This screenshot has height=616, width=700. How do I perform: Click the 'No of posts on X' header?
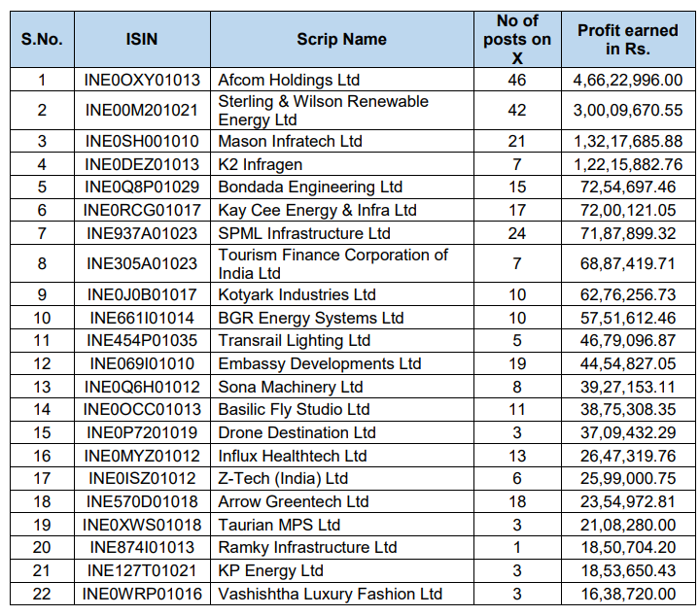click(x=517, y=39)
